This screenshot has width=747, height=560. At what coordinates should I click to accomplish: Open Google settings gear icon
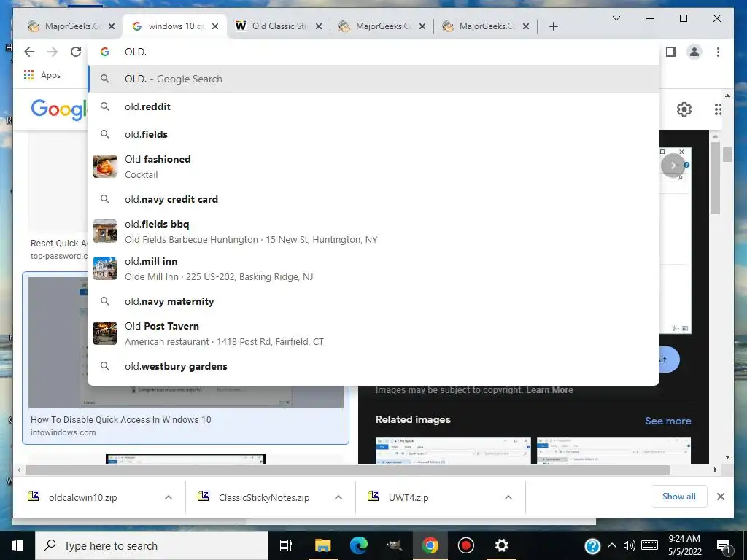coord(684,109)
